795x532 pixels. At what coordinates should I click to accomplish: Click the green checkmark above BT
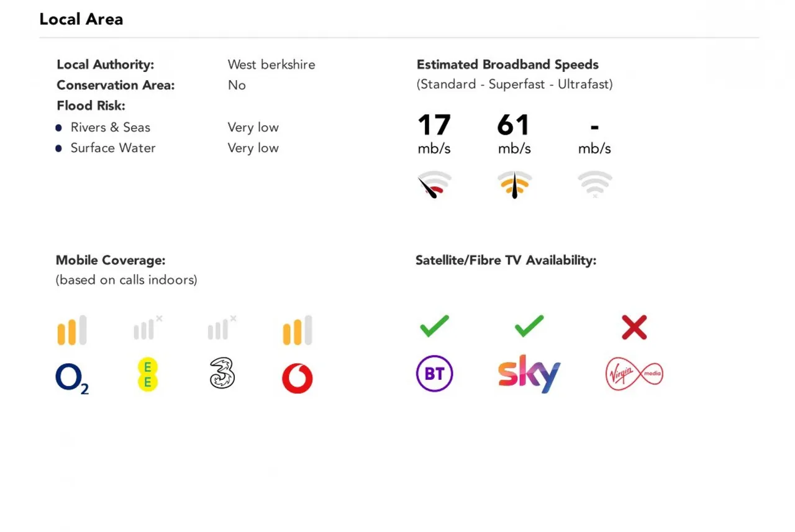point(434,327)
